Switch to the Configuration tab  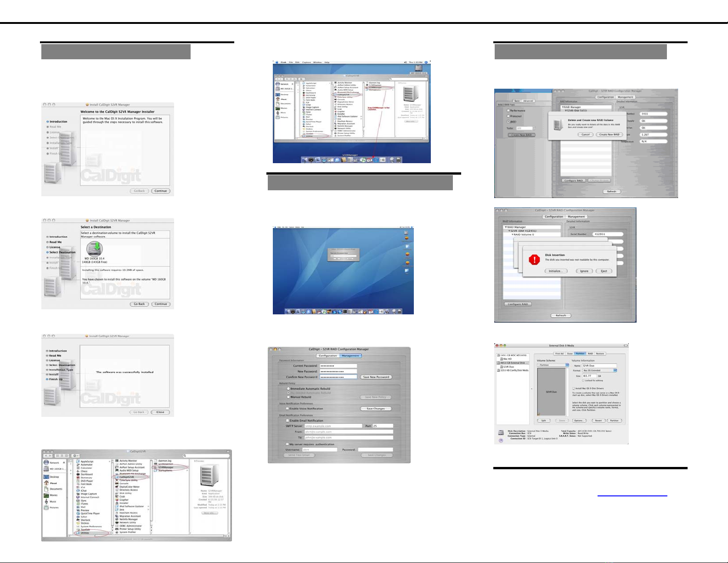[x=328, y=356]
